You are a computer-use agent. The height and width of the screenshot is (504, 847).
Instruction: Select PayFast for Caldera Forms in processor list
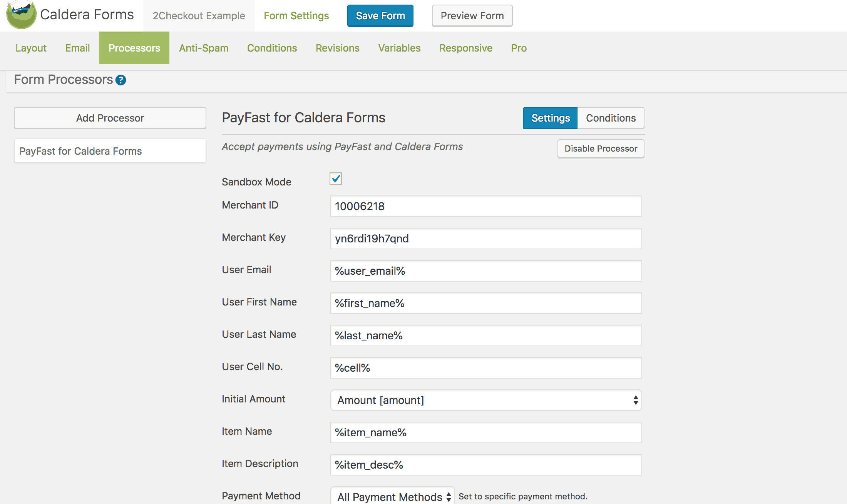(x=110, y=151)
